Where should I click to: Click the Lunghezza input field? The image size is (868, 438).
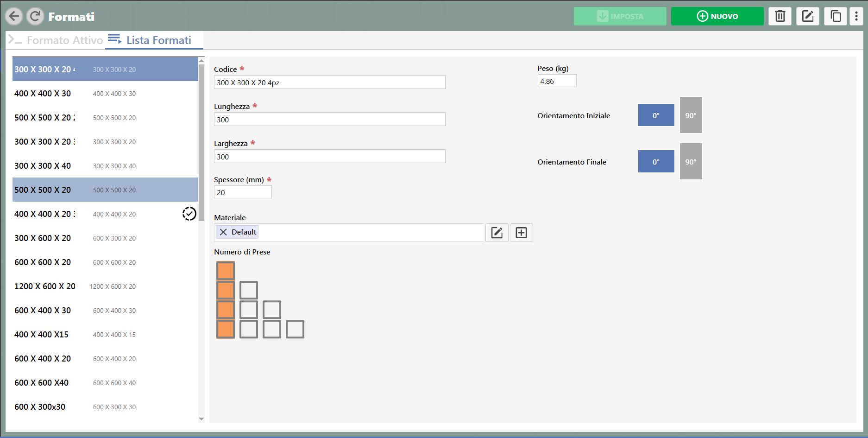click(x=330, y=120)
